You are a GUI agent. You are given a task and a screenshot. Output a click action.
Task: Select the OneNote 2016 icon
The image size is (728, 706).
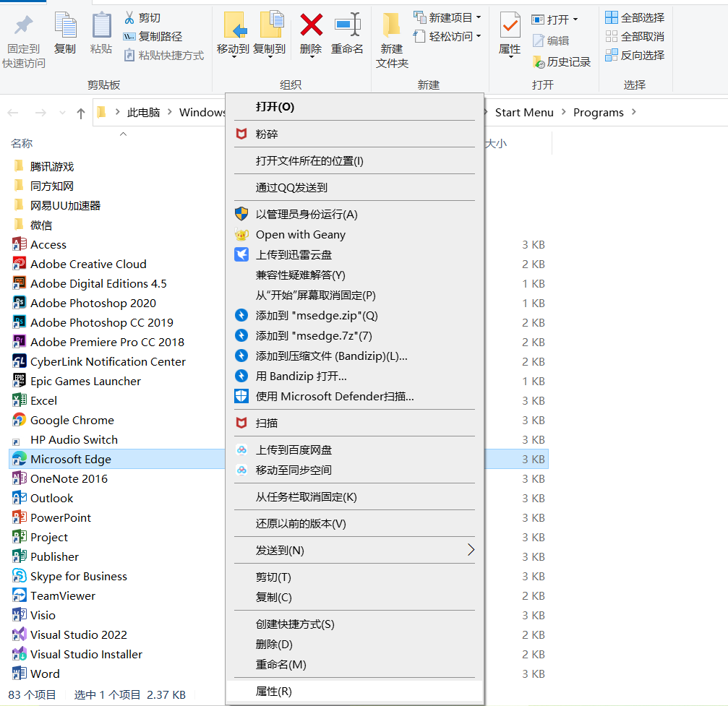coord(20,478)
